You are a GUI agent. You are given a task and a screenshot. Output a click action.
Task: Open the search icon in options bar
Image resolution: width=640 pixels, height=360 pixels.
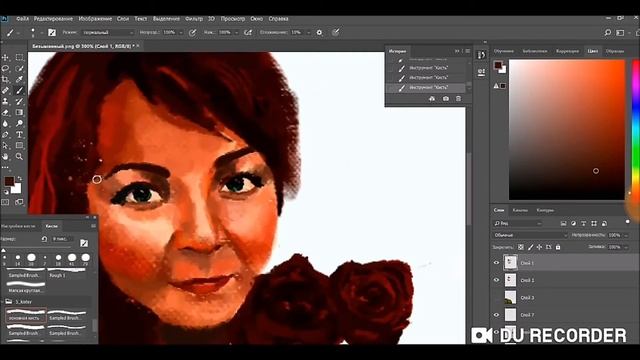click(607, 33)
